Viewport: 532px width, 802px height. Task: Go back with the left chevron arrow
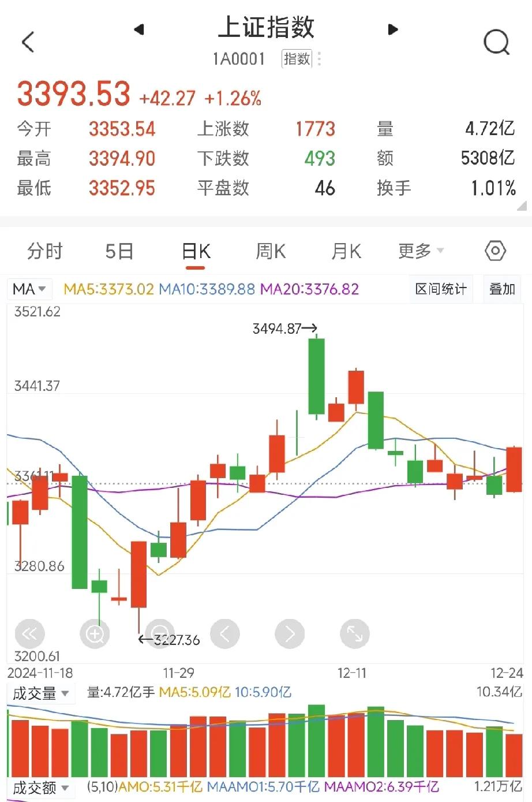pos(28,42)
